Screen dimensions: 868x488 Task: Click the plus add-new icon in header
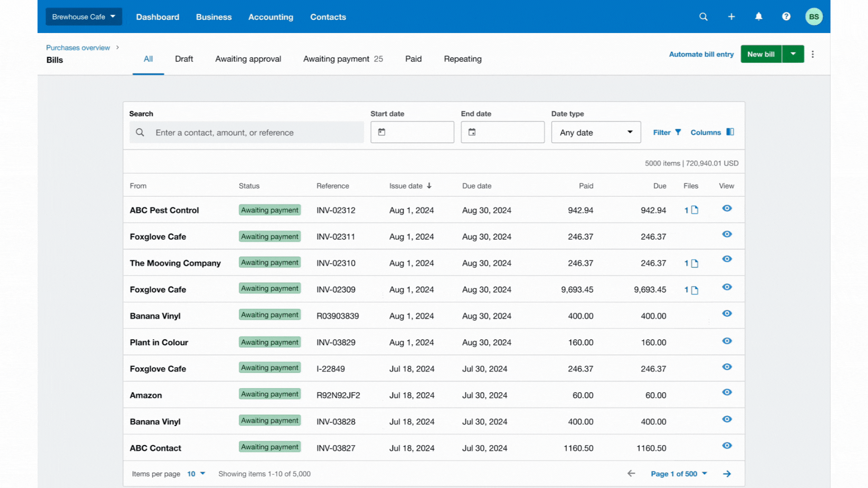tap(731, 17)
